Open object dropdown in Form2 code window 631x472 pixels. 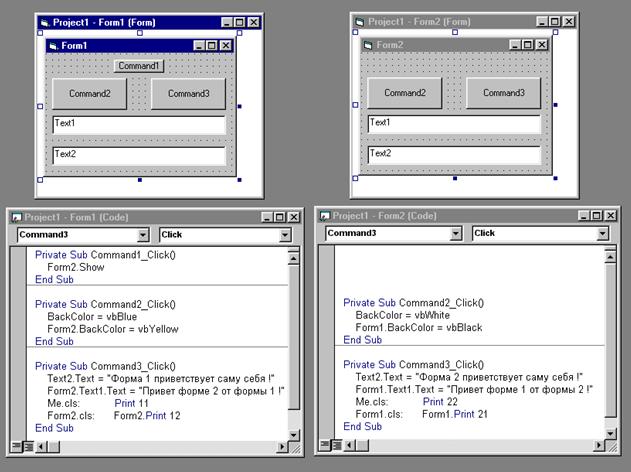pyautogui.click(x=455, y=233)
